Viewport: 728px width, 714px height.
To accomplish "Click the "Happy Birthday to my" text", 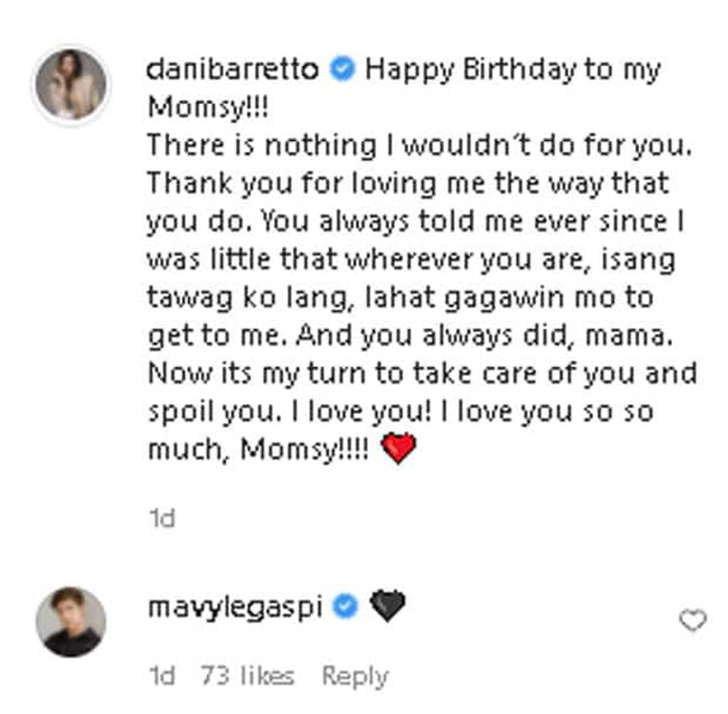I will pyautogui.click(x=512, y=69).
